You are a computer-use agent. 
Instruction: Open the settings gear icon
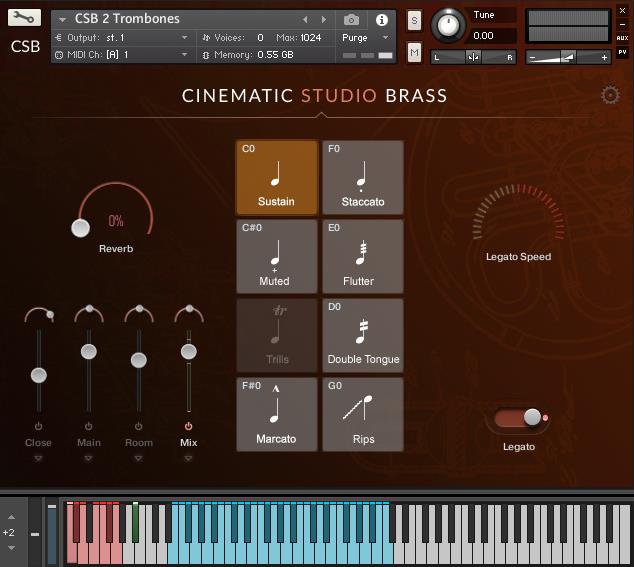tap(610, 95)
